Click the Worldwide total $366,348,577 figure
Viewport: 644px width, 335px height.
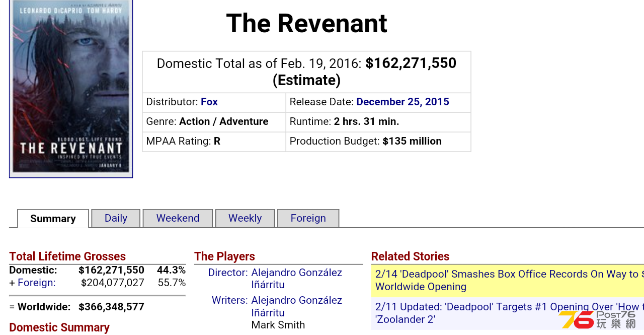tap(111, 307)
